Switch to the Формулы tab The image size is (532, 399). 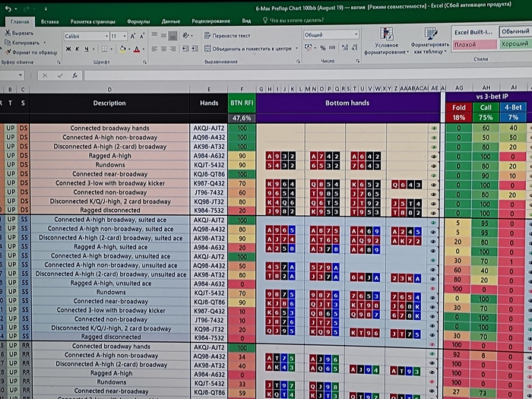138,21
